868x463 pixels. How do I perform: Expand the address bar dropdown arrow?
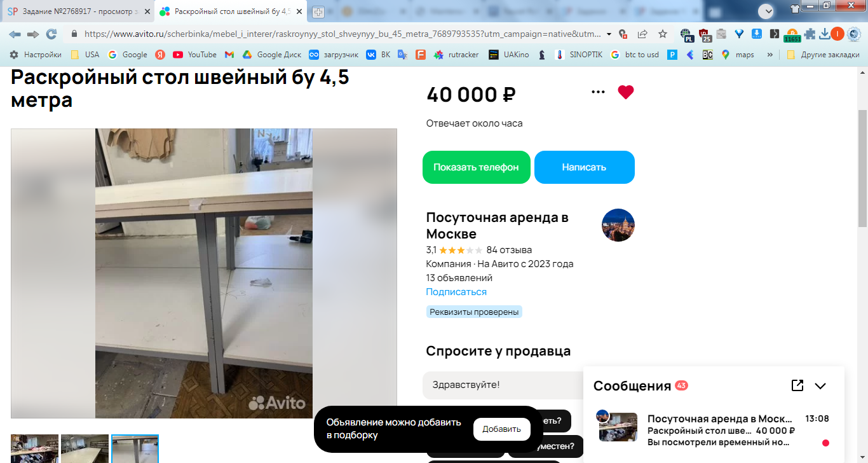tap(609, 34)
